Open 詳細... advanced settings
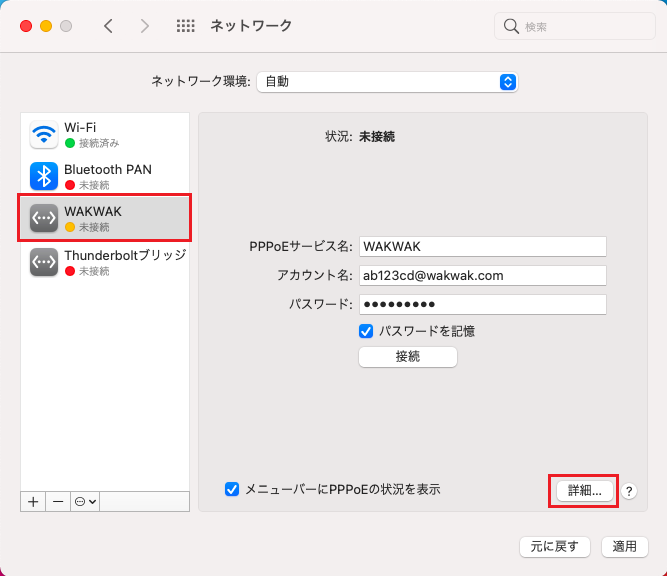This screenshot has width=667, height=576. [585, 491]
